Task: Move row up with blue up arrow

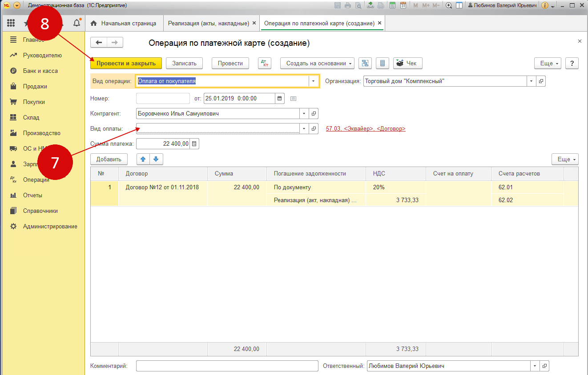Action: (x=143, y=159)
